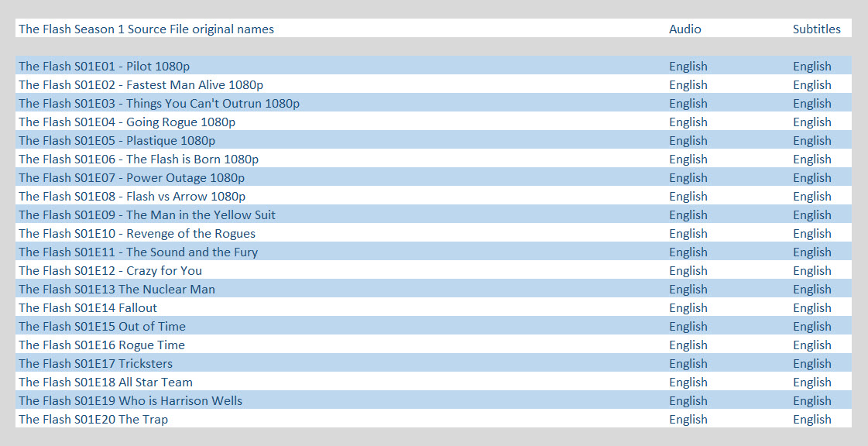Click Subtitles 'English' in the S01E01 Pilot row

tap(812, 67)
